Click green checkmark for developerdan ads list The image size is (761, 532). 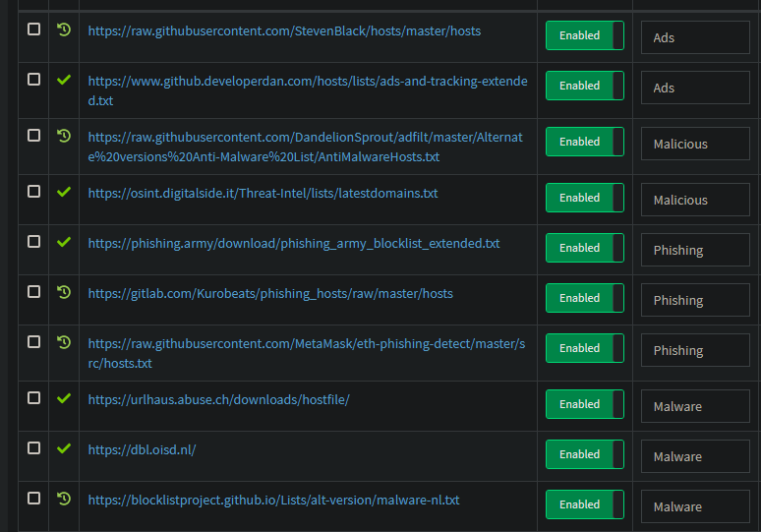point(64,80)
